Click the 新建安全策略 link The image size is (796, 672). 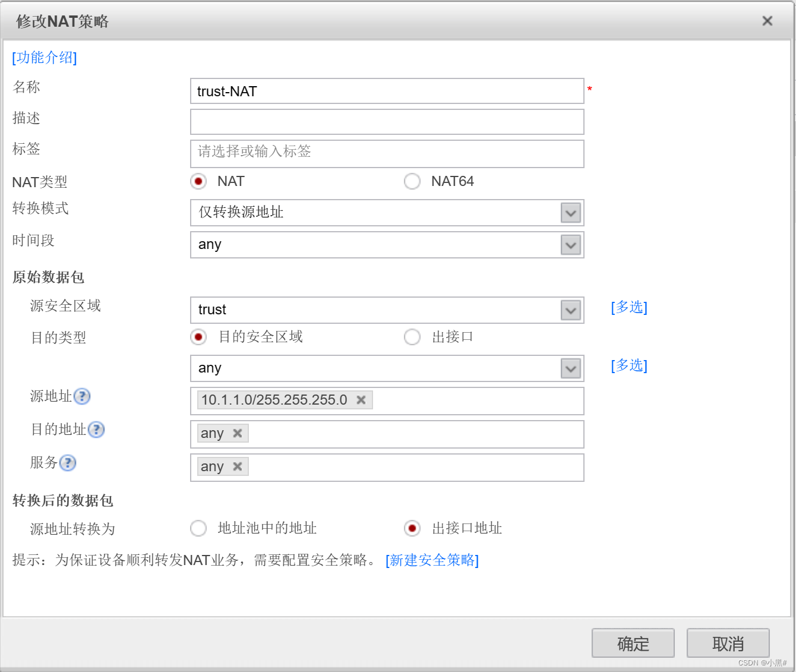pos(432,560)
